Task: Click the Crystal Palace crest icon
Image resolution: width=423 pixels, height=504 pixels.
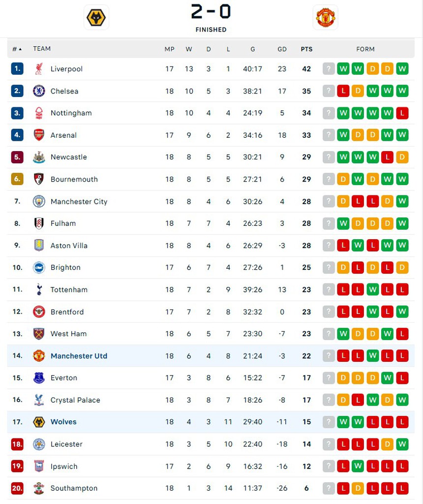Action: tap(39, 400)
